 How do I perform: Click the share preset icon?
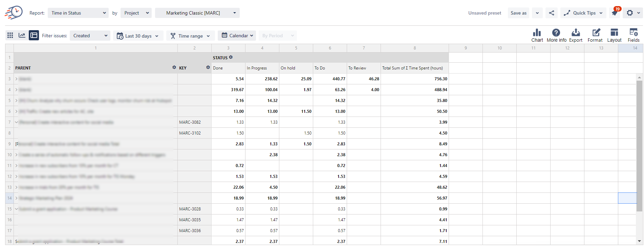click(x=552, y=13)
